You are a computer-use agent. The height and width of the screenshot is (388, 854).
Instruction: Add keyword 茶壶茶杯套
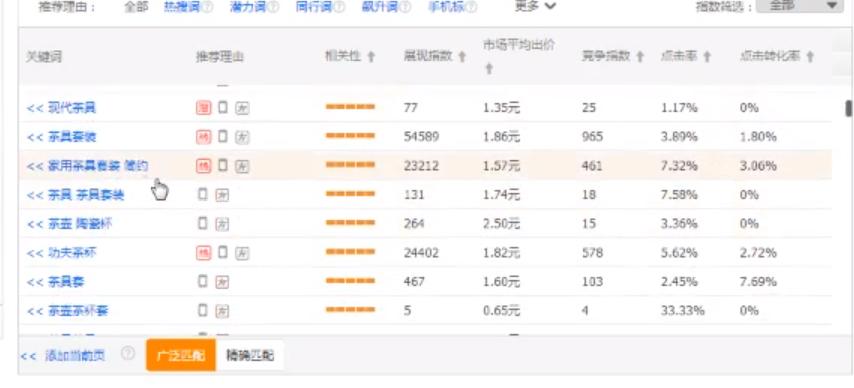coord(67,311)
